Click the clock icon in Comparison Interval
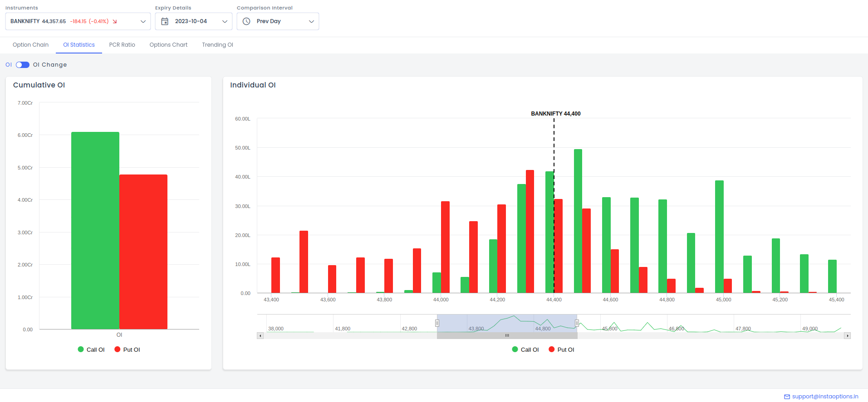Viewport: 868px width, 402px height. point(246,21)
